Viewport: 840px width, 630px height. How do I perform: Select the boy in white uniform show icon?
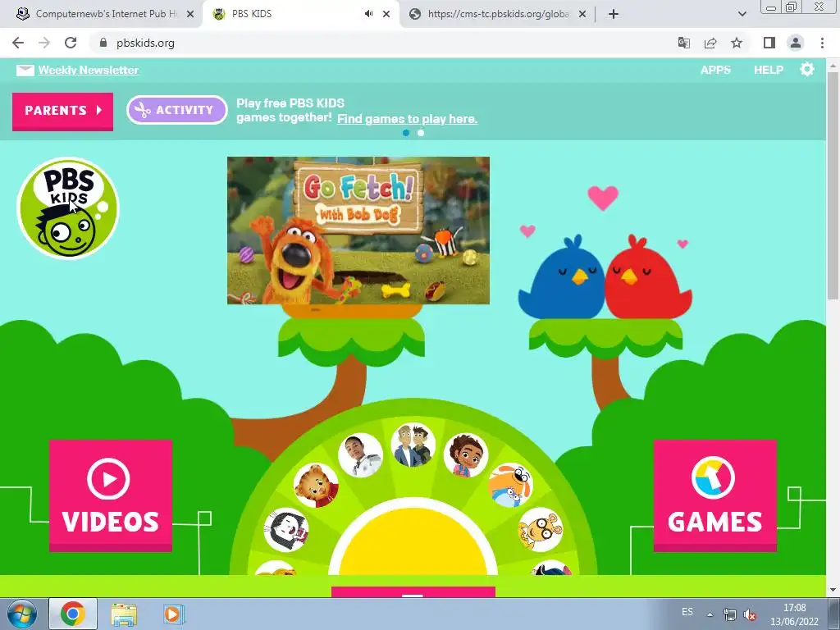[361, 454]
